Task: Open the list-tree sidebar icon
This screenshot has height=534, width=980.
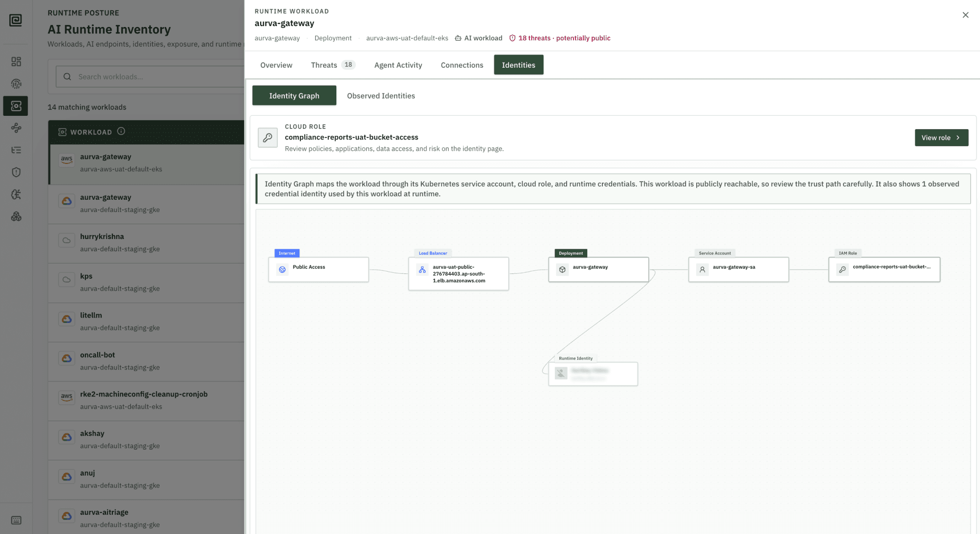Action: pyautogui.click(x=16, y=150)
